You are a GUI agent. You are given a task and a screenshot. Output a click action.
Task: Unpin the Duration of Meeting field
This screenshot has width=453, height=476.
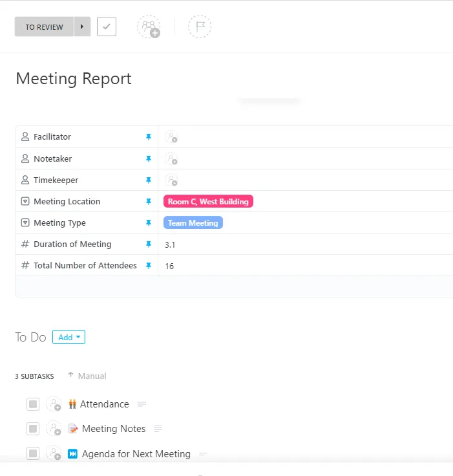coord(149,244)
